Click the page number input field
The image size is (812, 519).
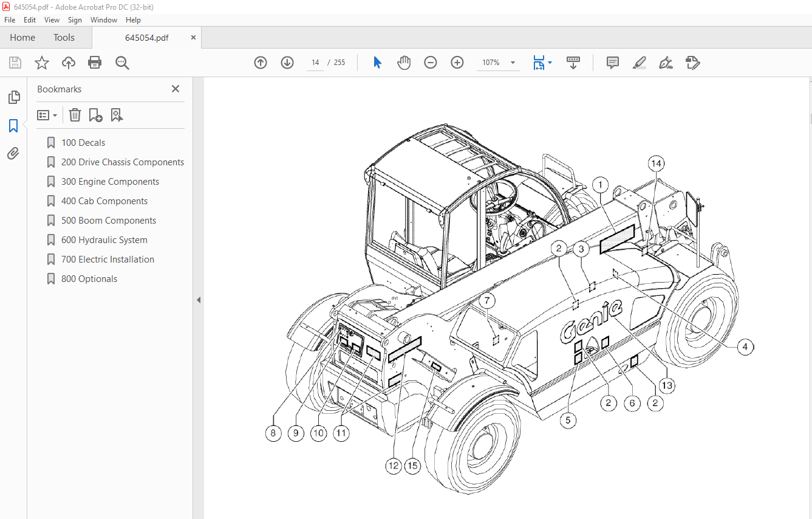click(x=315, y=62)
